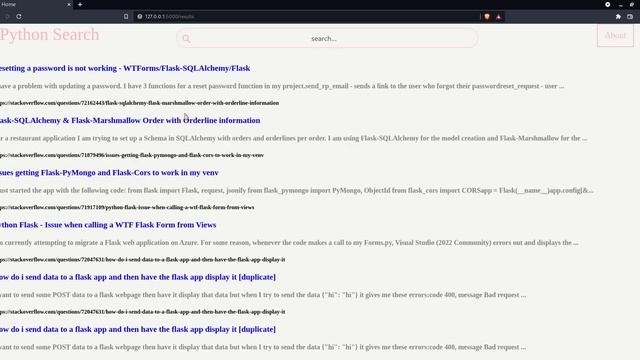Click the magnifier icon in search box
Screen dimensions: 640x360
pos(186,38)
